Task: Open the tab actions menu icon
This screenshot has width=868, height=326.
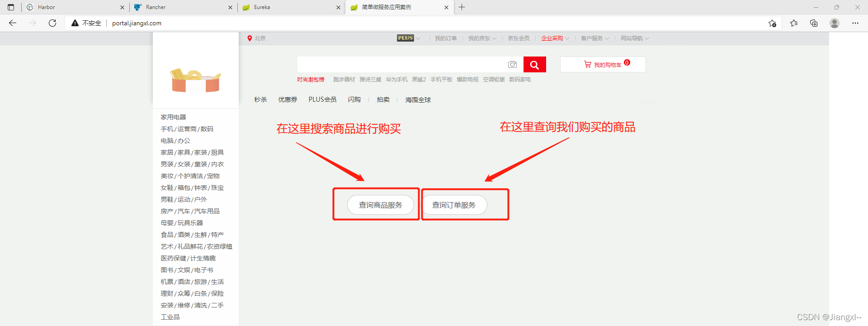Action: pos(11,7)
